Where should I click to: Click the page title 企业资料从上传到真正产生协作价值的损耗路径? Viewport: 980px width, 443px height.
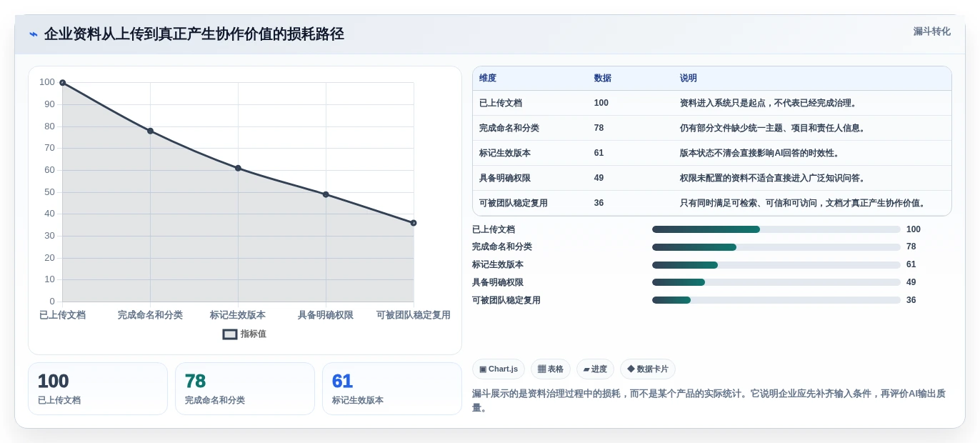tap(194, 34)
